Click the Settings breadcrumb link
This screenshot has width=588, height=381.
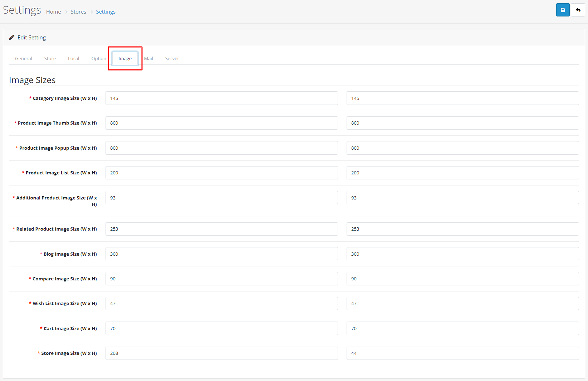[x=106, y=12]
